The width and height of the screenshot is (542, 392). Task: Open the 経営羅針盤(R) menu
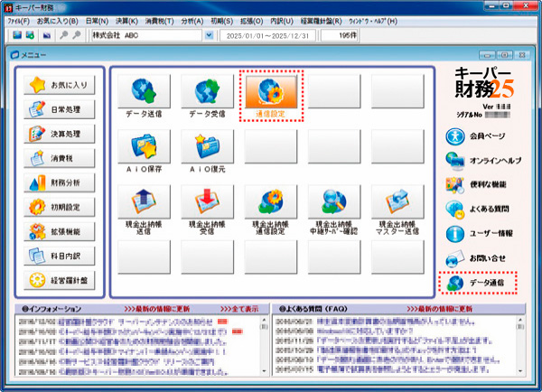pyautogui.click(x=321, y=22)
